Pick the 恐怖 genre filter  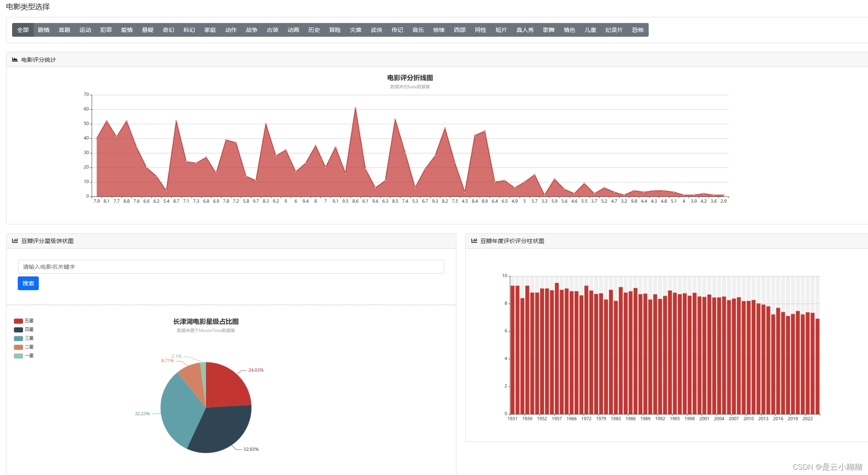pos(638,30)
